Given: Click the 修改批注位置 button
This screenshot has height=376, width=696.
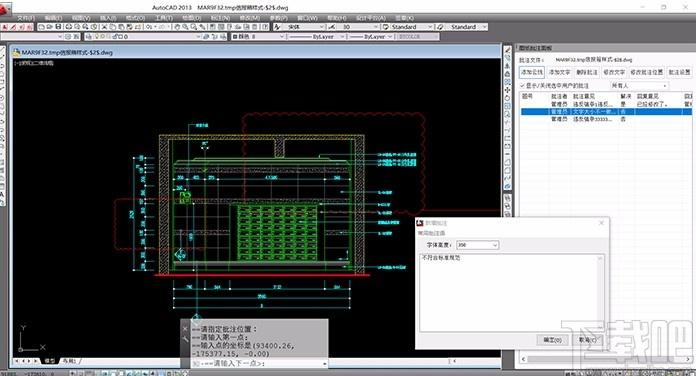Looking at the screenshot, I should [x=646, y=72].
